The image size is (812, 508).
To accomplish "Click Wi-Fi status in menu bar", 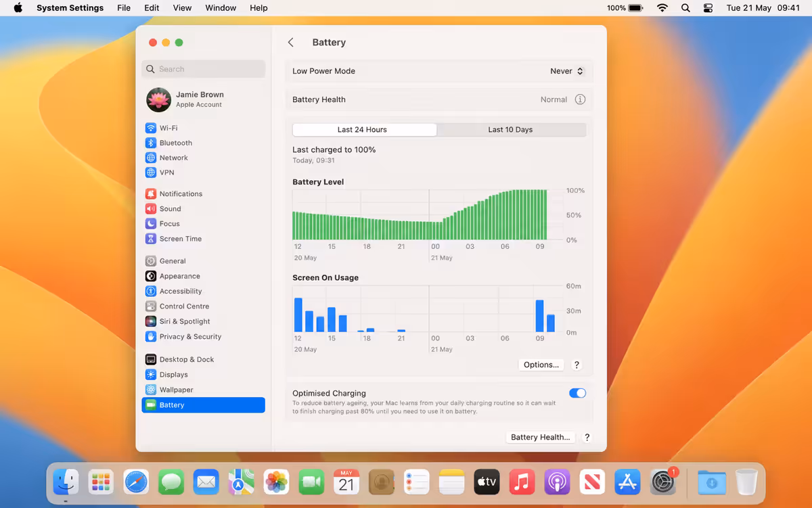I will click(662, 8).
